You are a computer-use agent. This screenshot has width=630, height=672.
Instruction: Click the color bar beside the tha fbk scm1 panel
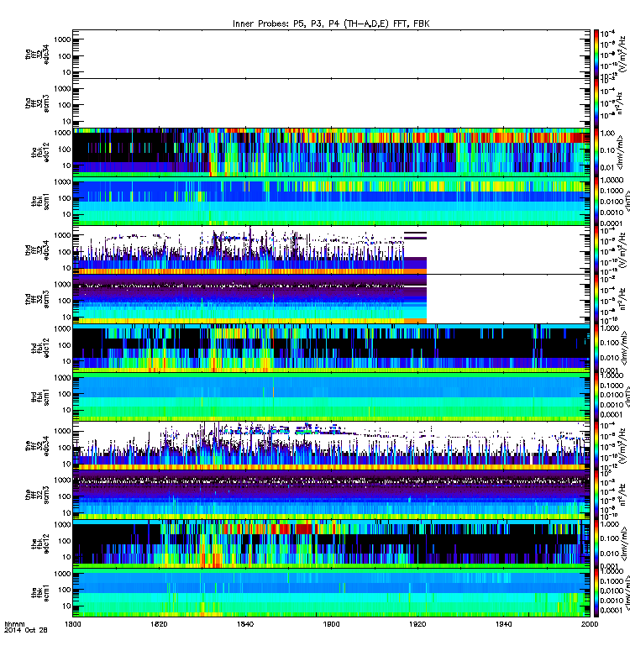pyautogui.click(x=596, y=202)
